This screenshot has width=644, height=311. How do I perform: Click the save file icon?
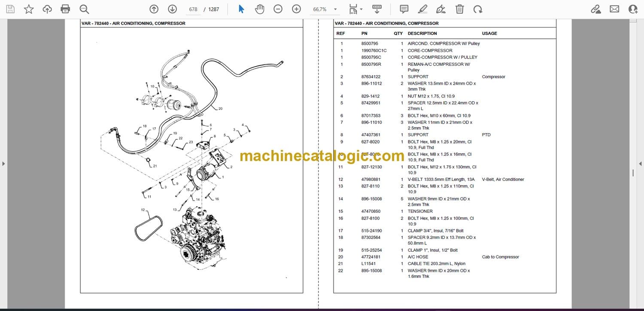(x=10, y=9)
